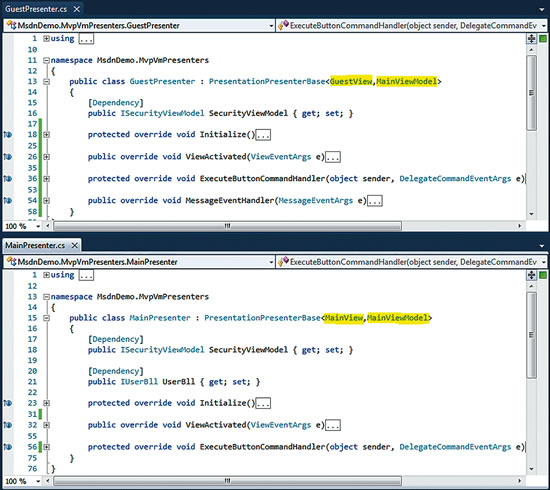The width and height of the screenshot is (550, 490).
Task: Expand ExecuteButtonCommandHandler on line 36
Action: click(46, 179)
